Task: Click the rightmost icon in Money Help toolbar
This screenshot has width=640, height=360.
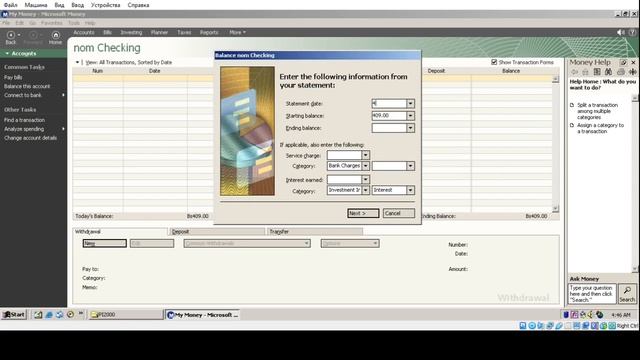Action: pyautogui.click(x=633, y=72)
